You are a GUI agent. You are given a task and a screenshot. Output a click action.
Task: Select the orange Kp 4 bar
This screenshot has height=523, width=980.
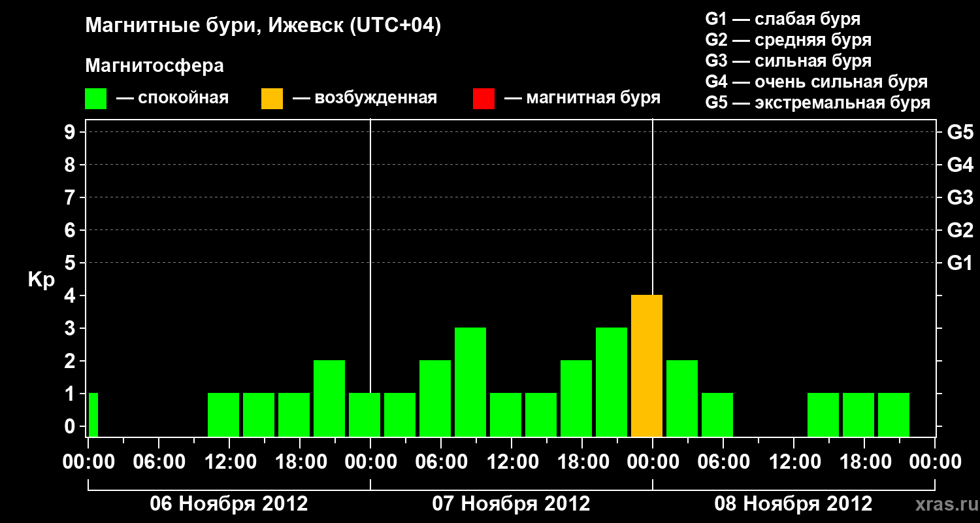pyautogui.click(x=647, y=366)
